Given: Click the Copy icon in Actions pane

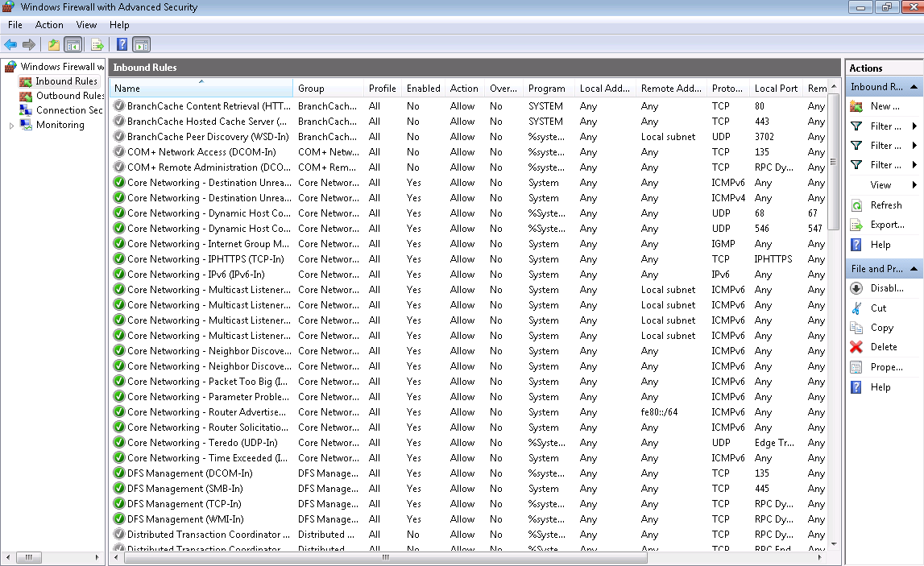Looking at the screenshot, I should [857, 328].
